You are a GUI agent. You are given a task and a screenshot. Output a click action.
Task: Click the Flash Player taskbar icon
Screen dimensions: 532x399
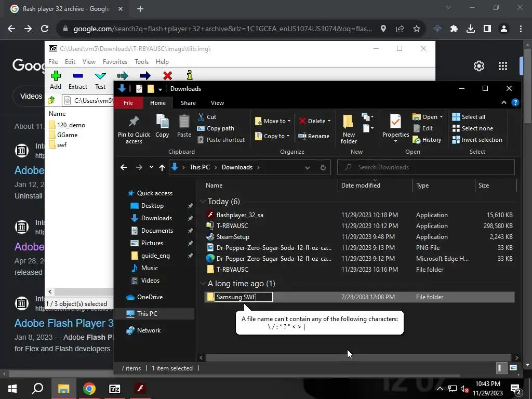pyautogui.click(x=140, y=388)
